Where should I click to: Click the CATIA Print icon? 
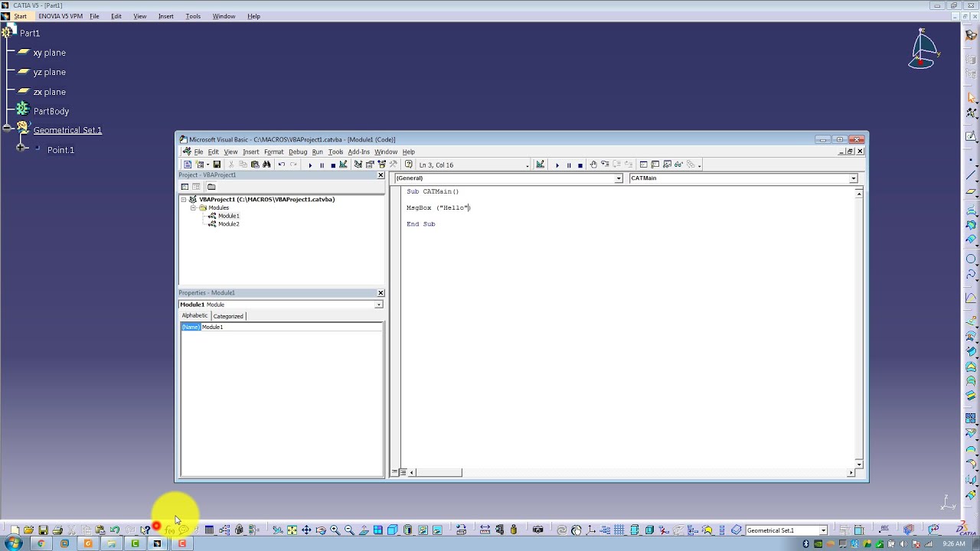[57, 530]
